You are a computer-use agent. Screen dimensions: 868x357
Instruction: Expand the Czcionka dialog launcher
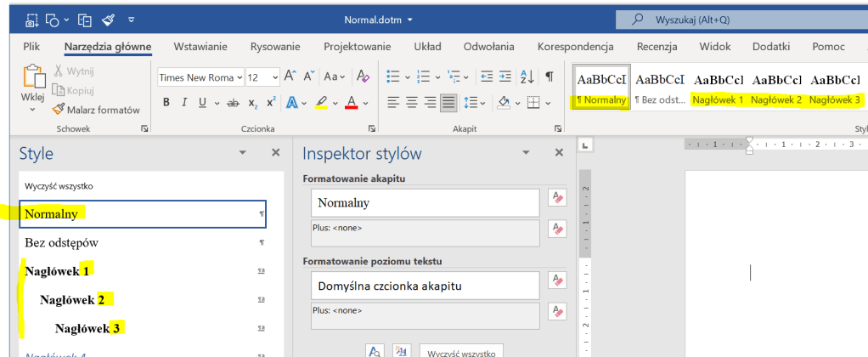372,129
